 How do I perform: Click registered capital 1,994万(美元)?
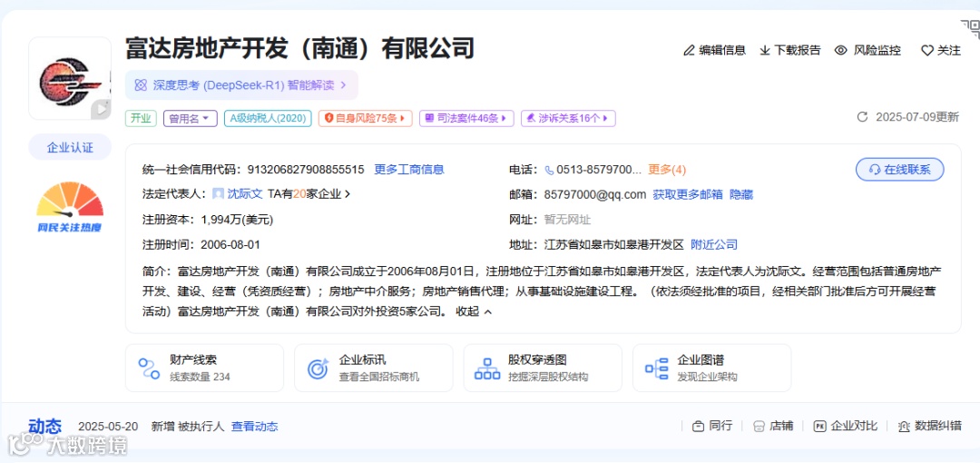237,220
